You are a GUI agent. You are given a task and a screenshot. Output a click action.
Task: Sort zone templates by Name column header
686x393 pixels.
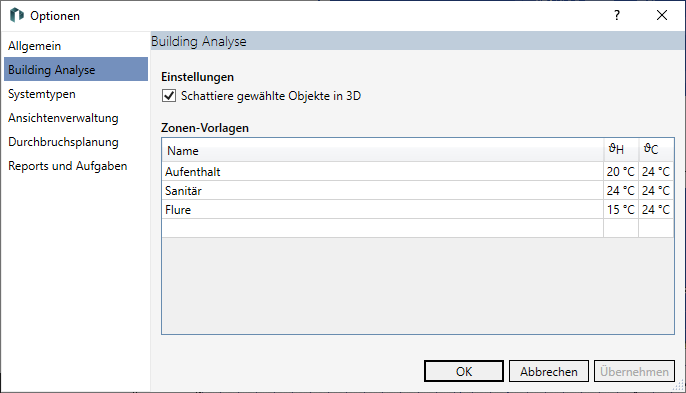tap(383, 150)
